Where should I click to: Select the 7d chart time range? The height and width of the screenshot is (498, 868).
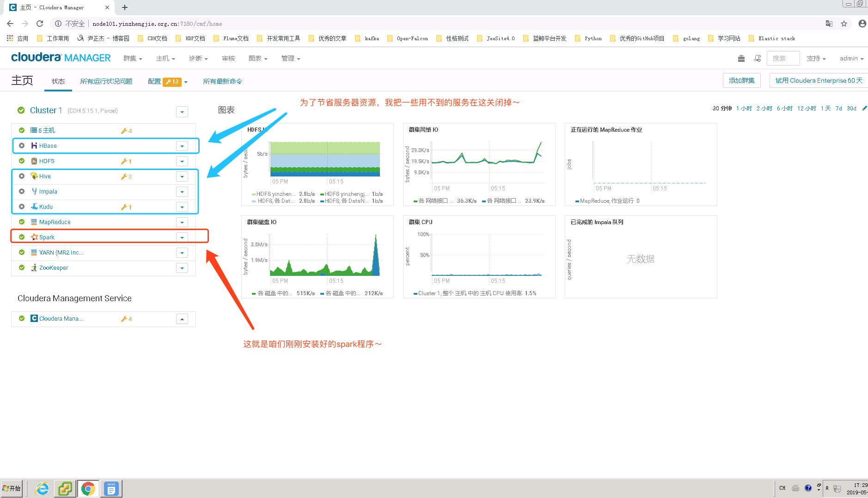pos(838,108)
